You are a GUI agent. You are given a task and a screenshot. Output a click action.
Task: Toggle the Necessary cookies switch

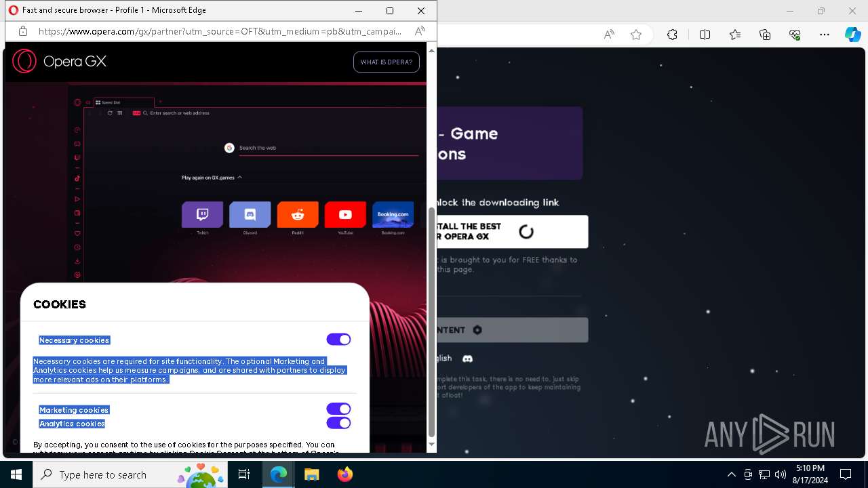click(338, 340)
